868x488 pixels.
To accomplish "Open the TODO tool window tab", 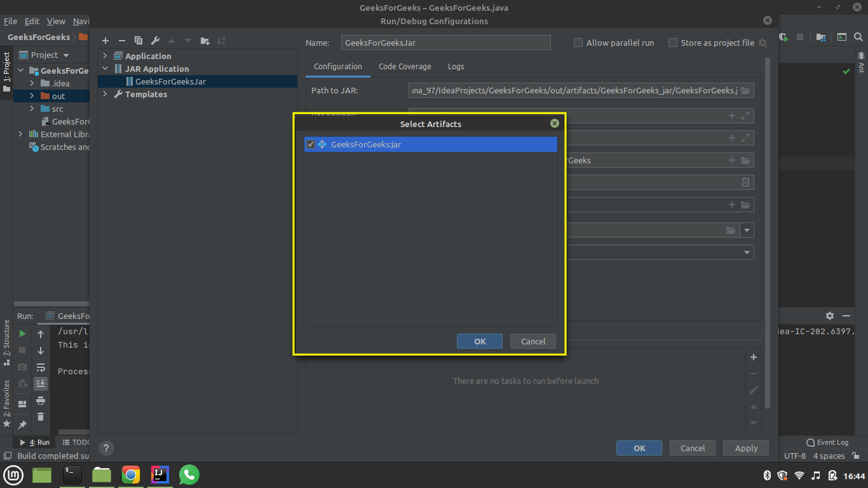I will 76,442.
